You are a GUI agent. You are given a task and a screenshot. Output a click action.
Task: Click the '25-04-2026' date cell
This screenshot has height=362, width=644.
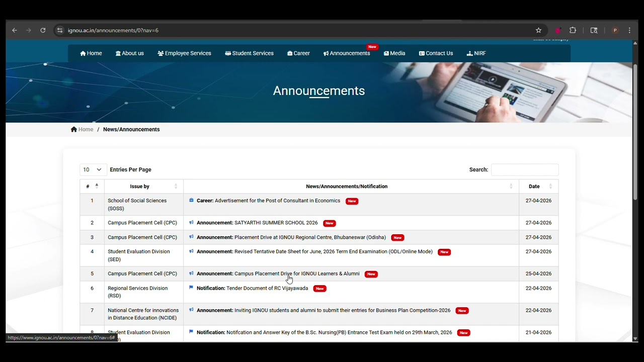point(538,274)
